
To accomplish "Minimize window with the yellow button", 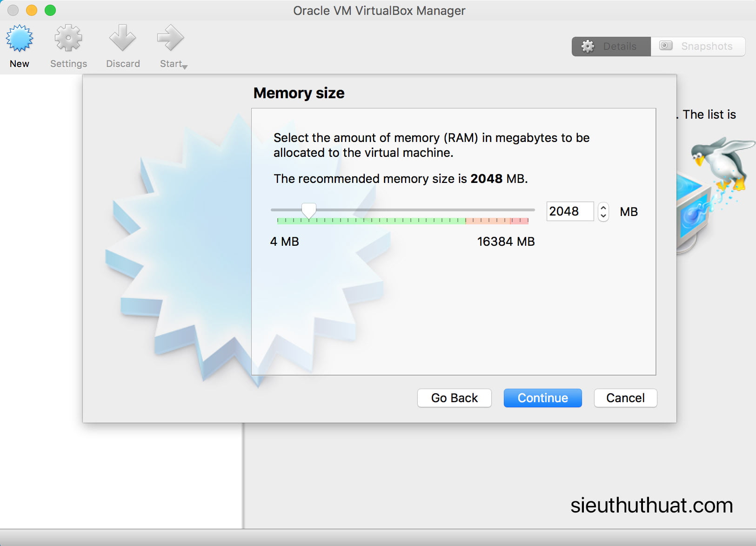I will tap(32, 10).
